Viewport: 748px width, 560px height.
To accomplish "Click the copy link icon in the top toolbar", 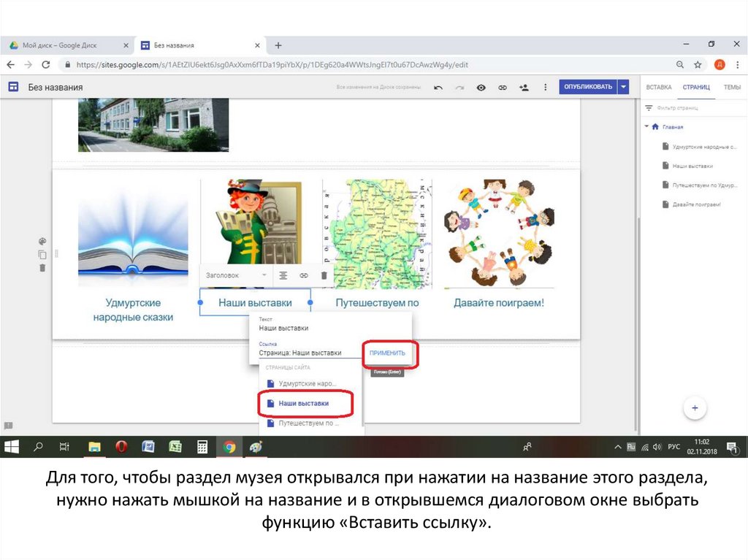I will (503, 87).
